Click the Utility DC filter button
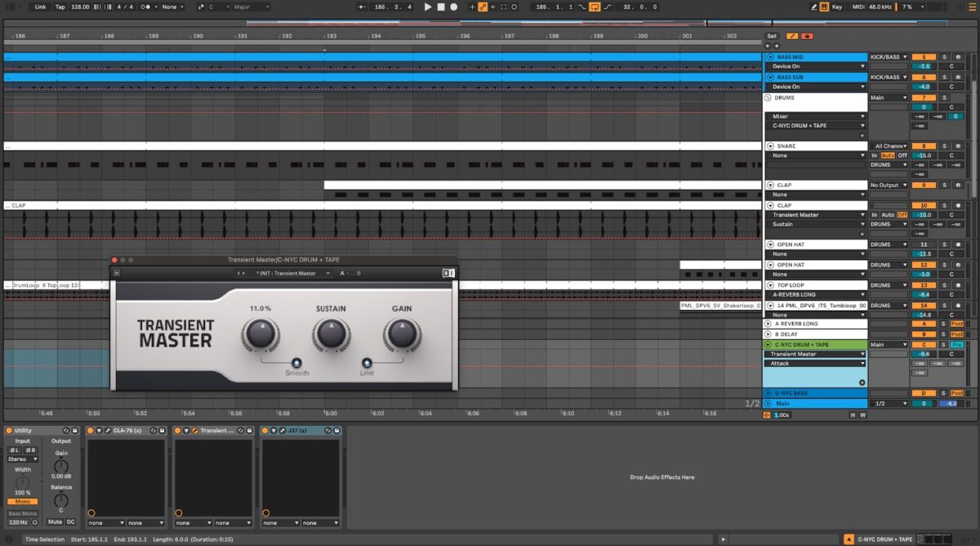 pos(71,521)
